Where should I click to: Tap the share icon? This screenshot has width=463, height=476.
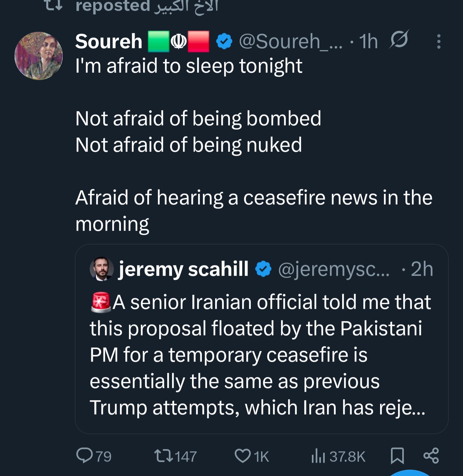pyautogui.click(x=431, y=456)
